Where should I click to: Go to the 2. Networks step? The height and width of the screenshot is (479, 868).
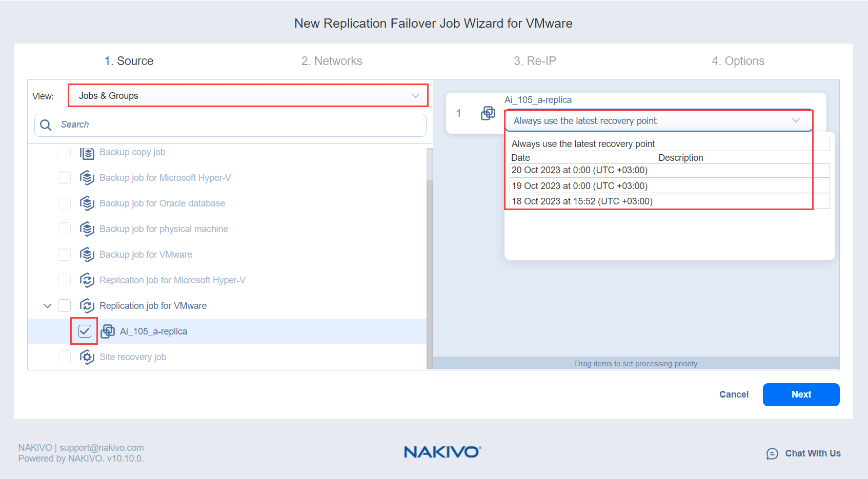click(332, 61)
